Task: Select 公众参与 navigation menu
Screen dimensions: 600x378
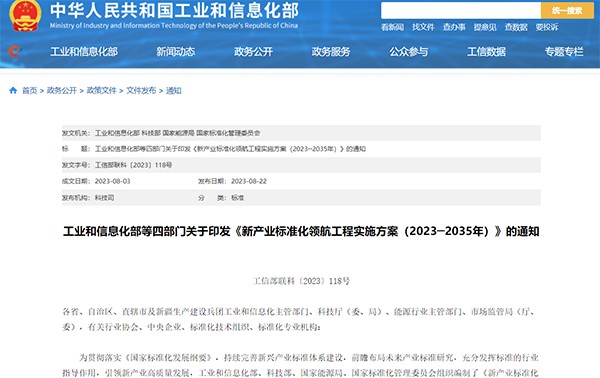Action: tap(409, 52)
